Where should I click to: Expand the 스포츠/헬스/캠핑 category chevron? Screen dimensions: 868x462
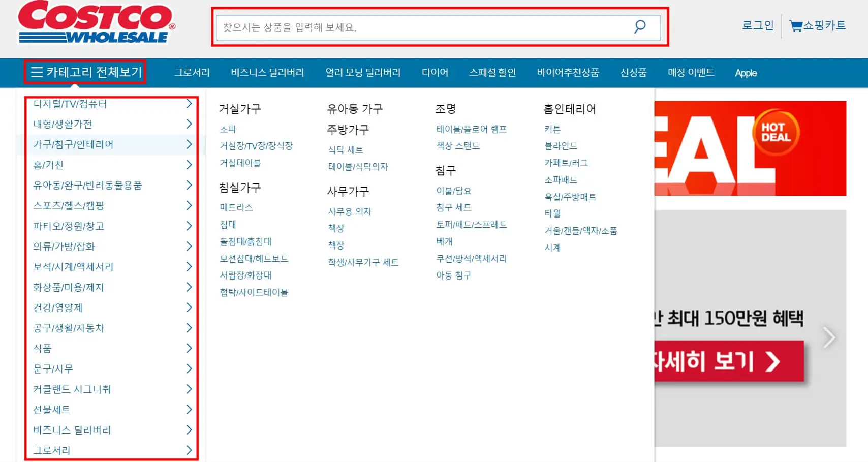(x=190, y=205)
